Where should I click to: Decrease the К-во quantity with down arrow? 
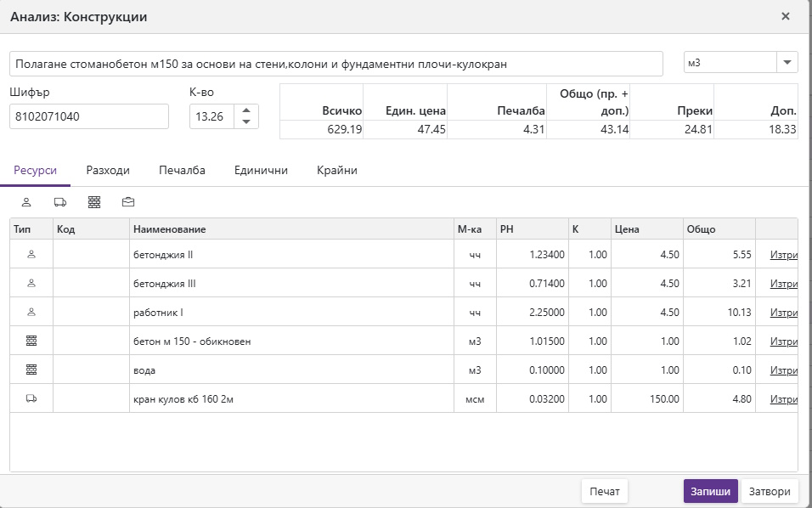246,121
